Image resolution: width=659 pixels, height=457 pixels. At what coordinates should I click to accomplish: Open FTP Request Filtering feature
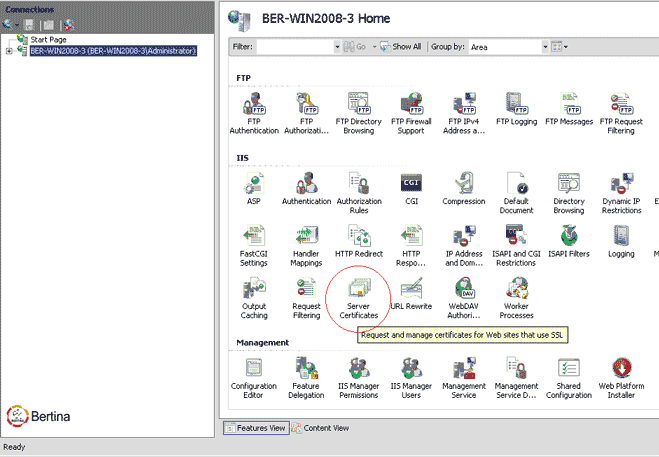[621, 114]
